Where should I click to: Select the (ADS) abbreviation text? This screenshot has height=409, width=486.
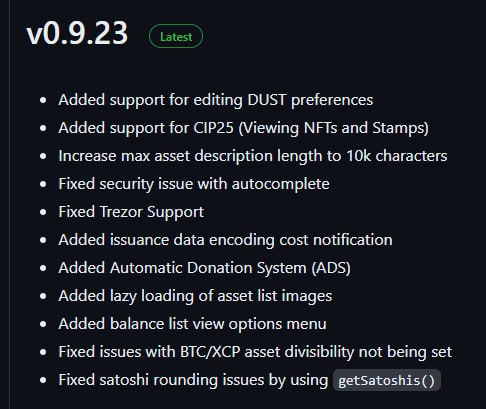point(331,268)
